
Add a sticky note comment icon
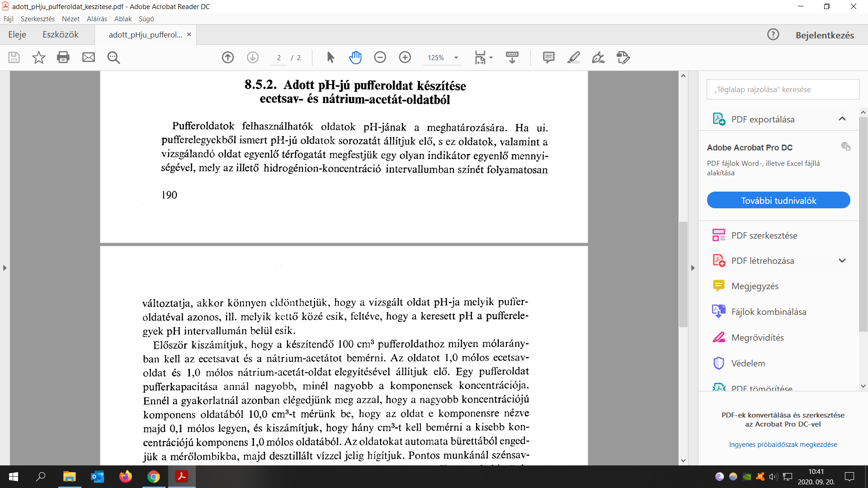coord(548,57)
